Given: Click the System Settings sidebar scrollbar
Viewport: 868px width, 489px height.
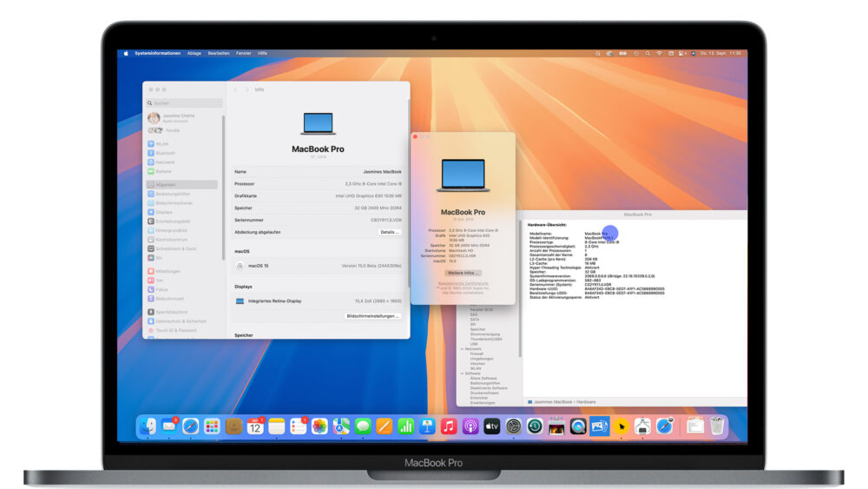Looking at the screenshot, I should pos(224,188).
